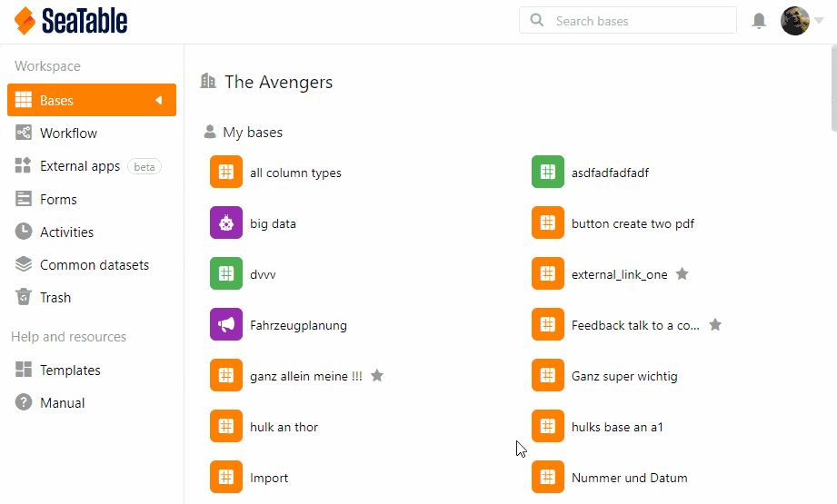The width and height of the screenshot is (837, 504).
Task: Click the Search bases input field
Action: click(636, 21)
